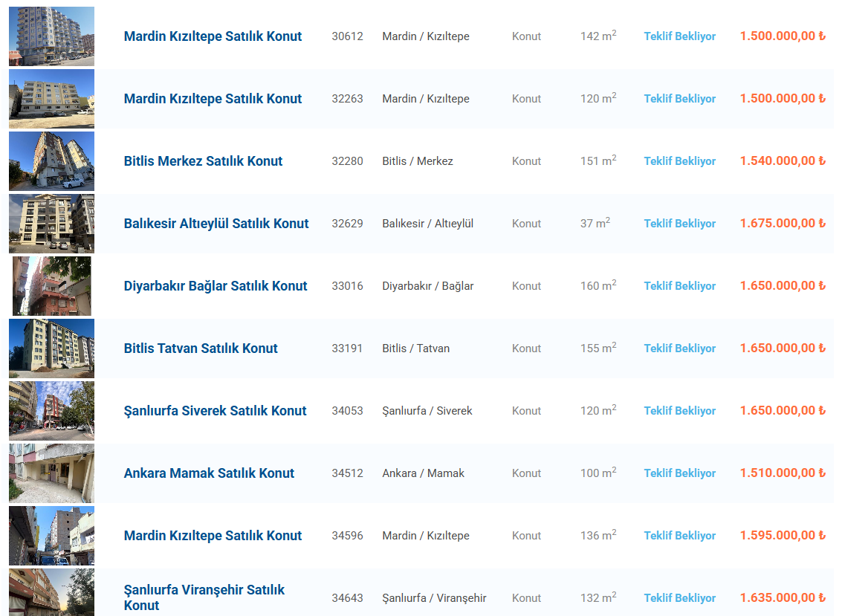Click Teklif Bekliyor for Ankara Mamak listing
Viewport: 845px width, 616px height.
coord(679,473)
